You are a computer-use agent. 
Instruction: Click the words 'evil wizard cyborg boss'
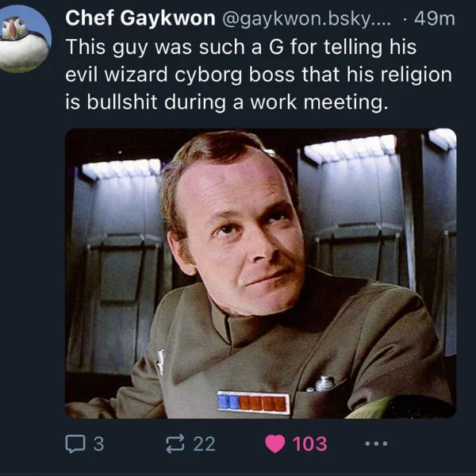[180, 75]
